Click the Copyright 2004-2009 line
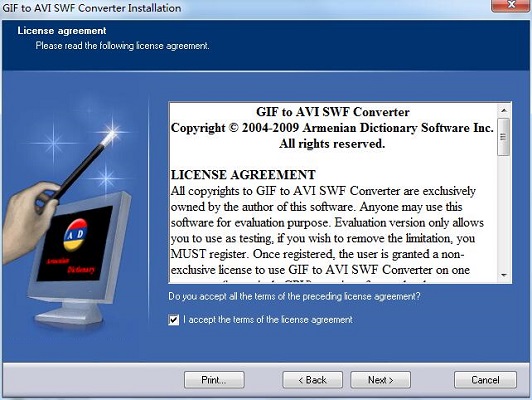The height and width of the screenshot is (400, 532). coord(332,128)
